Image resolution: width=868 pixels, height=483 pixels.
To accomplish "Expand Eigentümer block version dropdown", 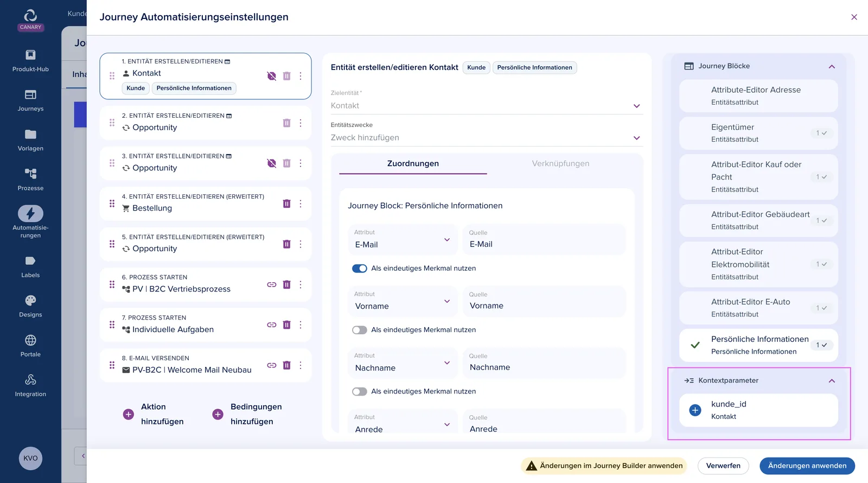I will click(x=821, y=133).
